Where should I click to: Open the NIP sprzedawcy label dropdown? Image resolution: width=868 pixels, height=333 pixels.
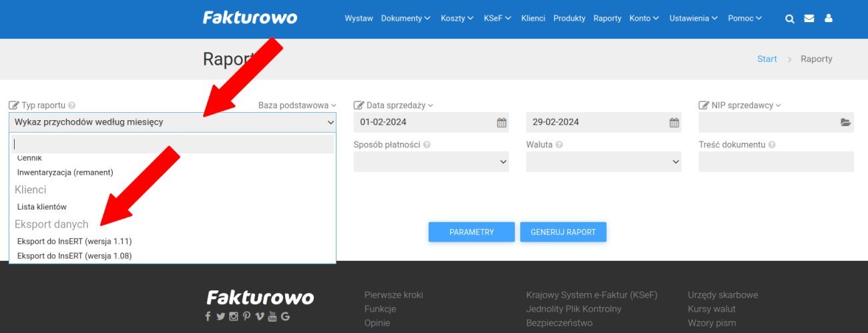(x=746, y=105)
